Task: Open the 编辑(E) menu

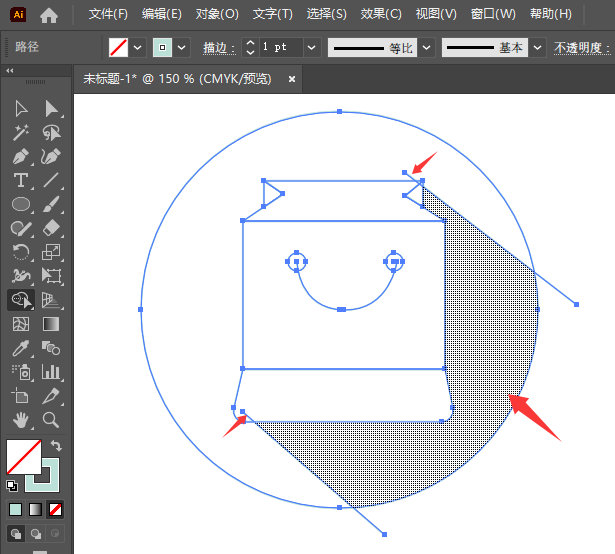Action: coord(162,15)
